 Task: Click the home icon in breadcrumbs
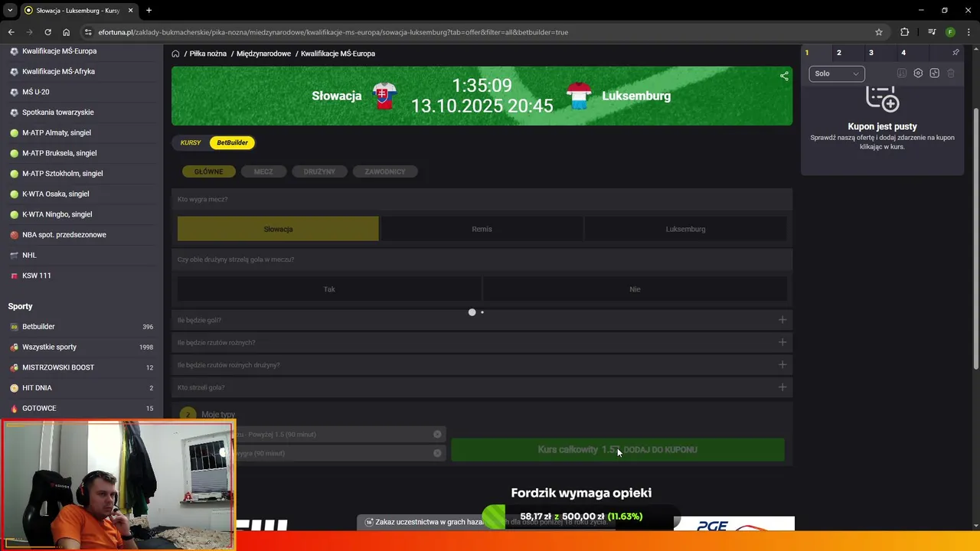click(175, 54)
